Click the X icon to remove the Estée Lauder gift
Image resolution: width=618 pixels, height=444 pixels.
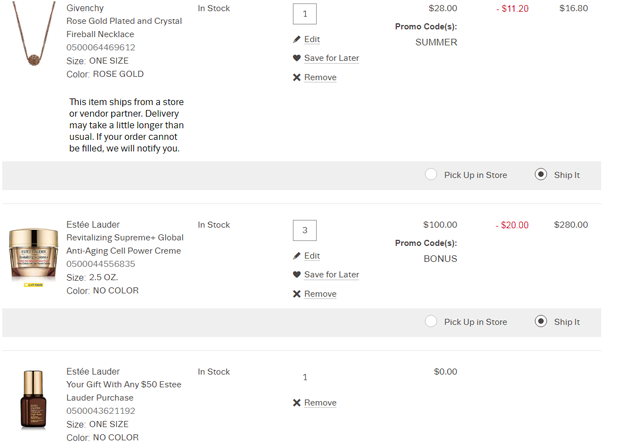(297, 403)
